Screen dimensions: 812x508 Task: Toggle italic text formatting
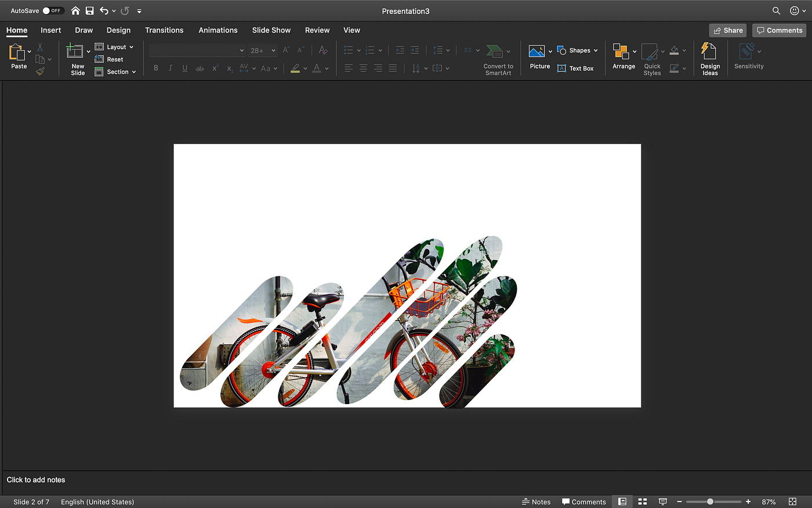click(x=170, y=68)
